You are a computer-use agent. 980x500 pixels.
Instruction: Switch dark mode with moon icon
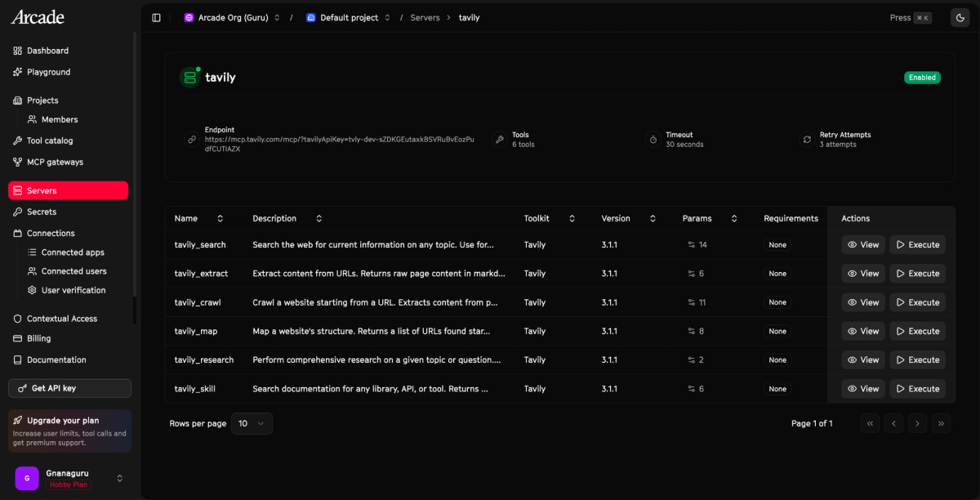point(960,17)
